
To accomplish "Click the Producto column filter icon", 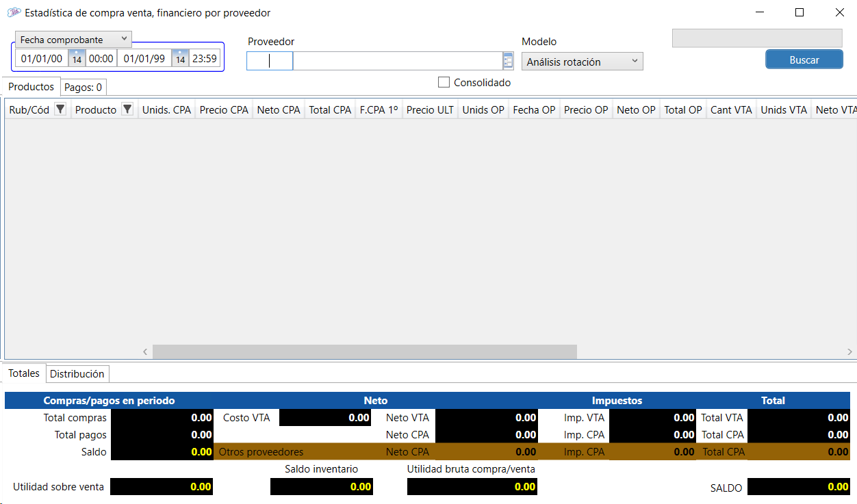I will (x=127, y=109).
